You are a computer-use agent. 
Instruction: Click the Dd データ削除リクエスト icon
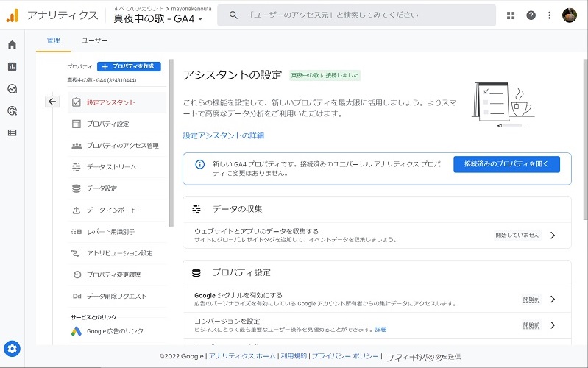[77, 297]
